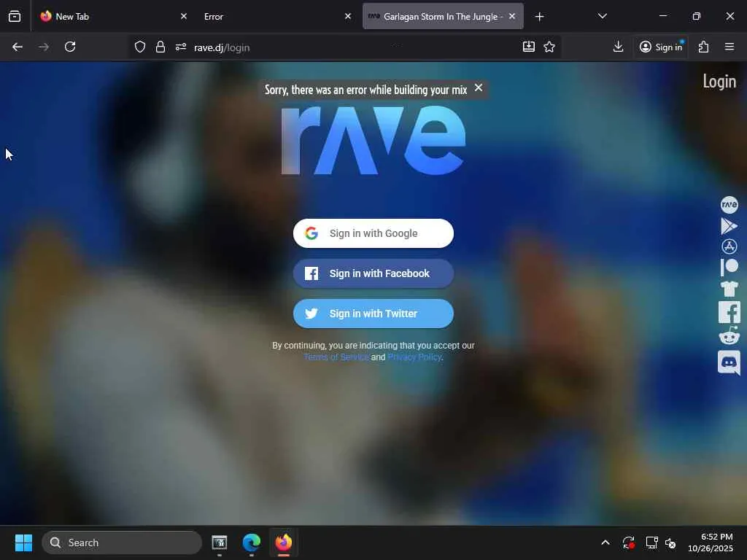Image resolution: width=747 pixels, height=560 pixels.
Task: Close the New Tab tab
Action: (x=184, y=16)
